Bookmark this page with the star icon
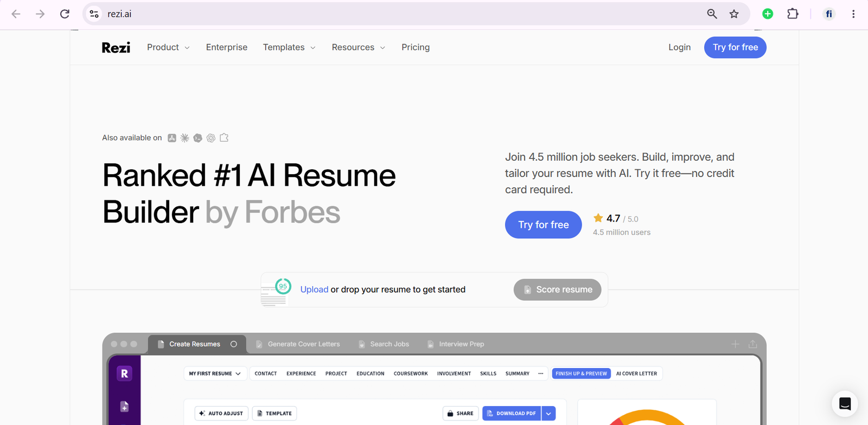 (x=734, y=14)
